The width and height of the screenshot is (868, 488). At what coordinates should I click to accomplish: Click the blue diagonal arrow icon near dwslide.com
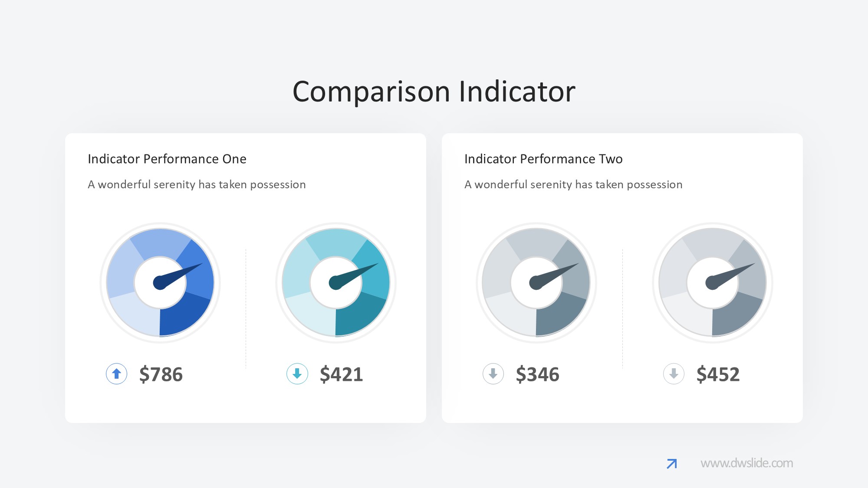tap(672, 464)
